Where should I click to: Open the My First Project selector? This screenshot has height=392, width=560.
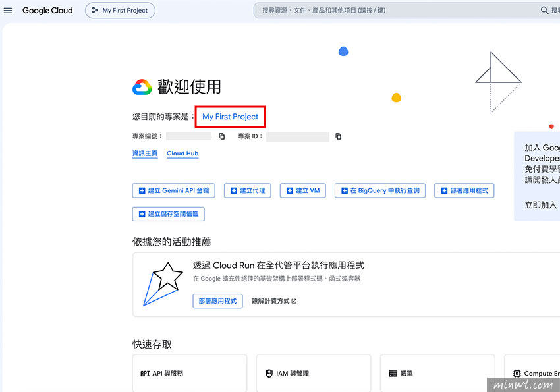click(120, 11)
